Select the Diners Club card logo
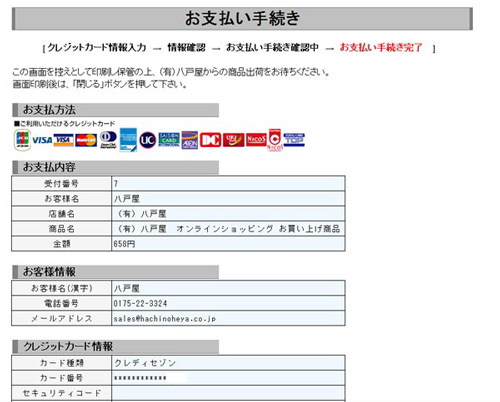The image size is (500, 402). click(x=108, y=140)
